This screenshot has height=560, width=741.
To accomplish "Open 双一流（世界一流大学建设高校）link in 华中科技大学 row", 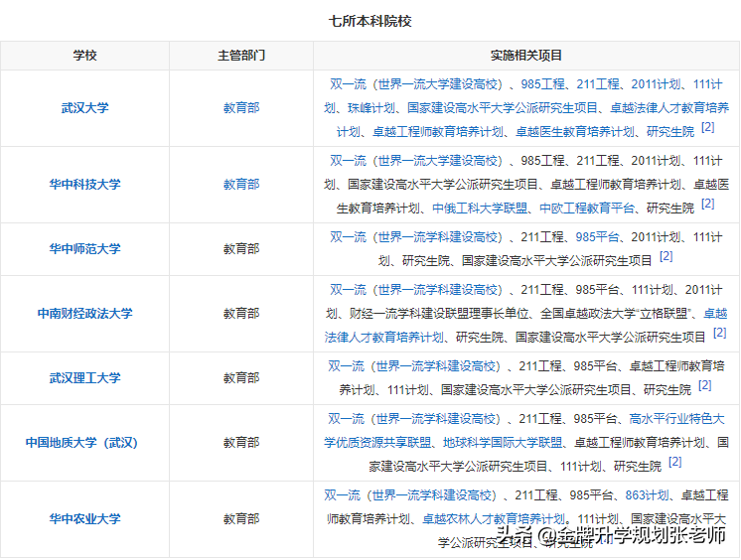I will [416, 161].
